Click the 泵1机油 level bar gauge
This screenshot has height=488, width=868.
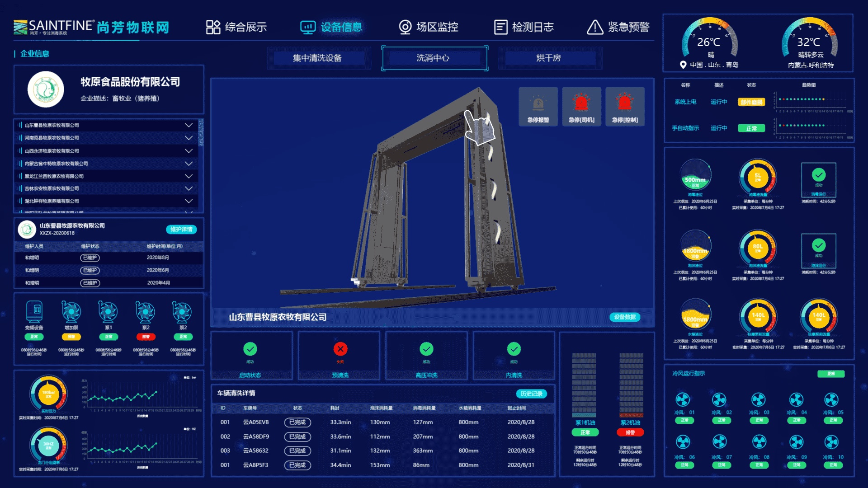click(584, 385)
